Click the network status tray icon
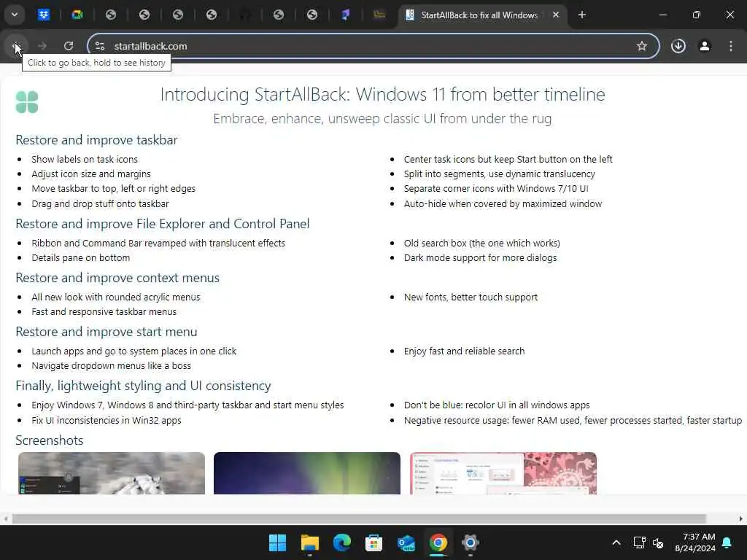The image size is (747, 560). click(x=639, y=542)
